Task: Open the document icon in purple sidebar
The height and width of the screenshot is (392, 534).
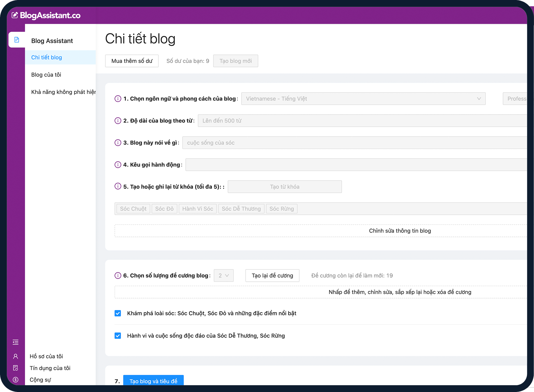Action: (17, 40)
